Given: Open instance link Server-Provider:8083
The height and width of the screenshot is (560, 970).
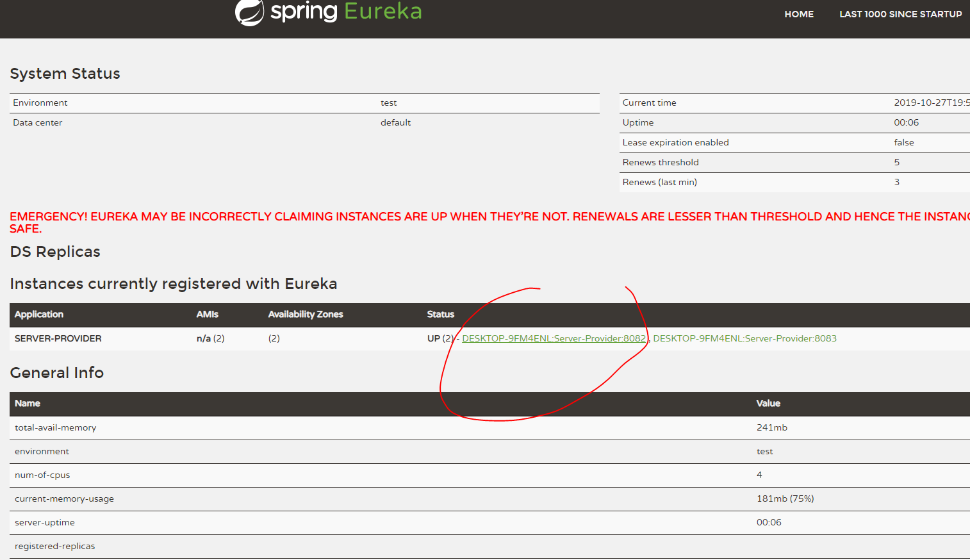Looking at the screenshot, I should pos(744,338).
